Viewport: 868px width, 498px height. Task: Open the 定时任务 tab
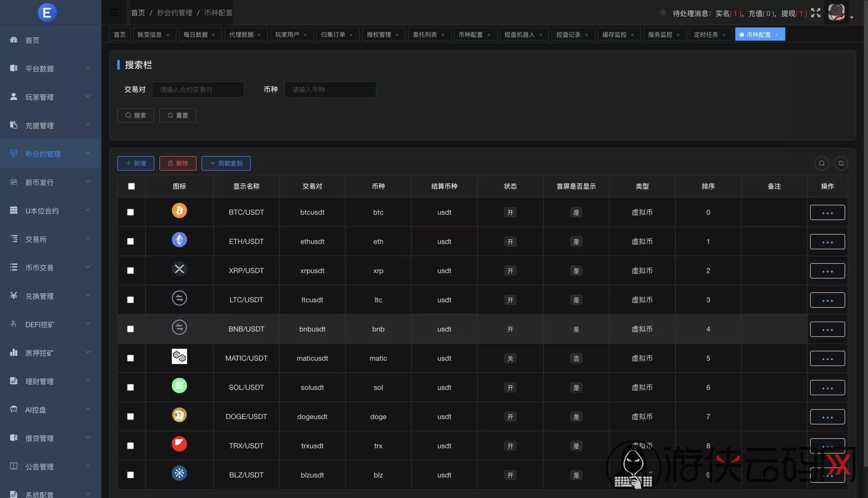[706, 35]
